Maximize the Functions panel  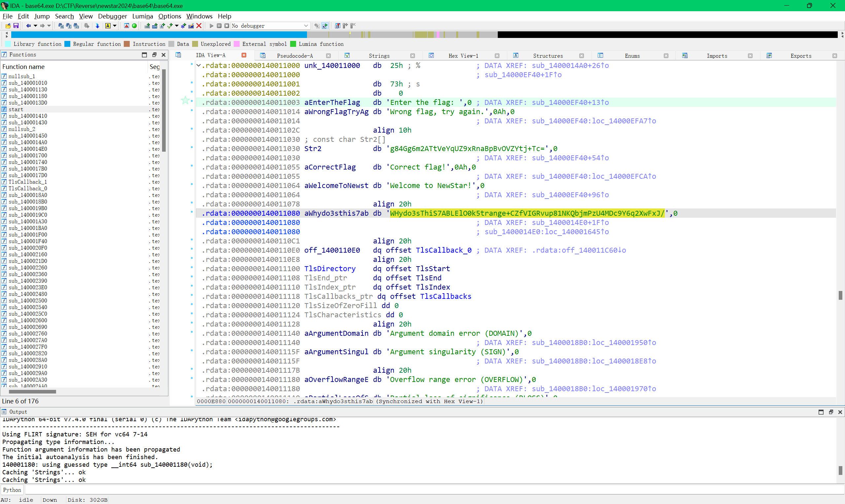pos(144,55)
